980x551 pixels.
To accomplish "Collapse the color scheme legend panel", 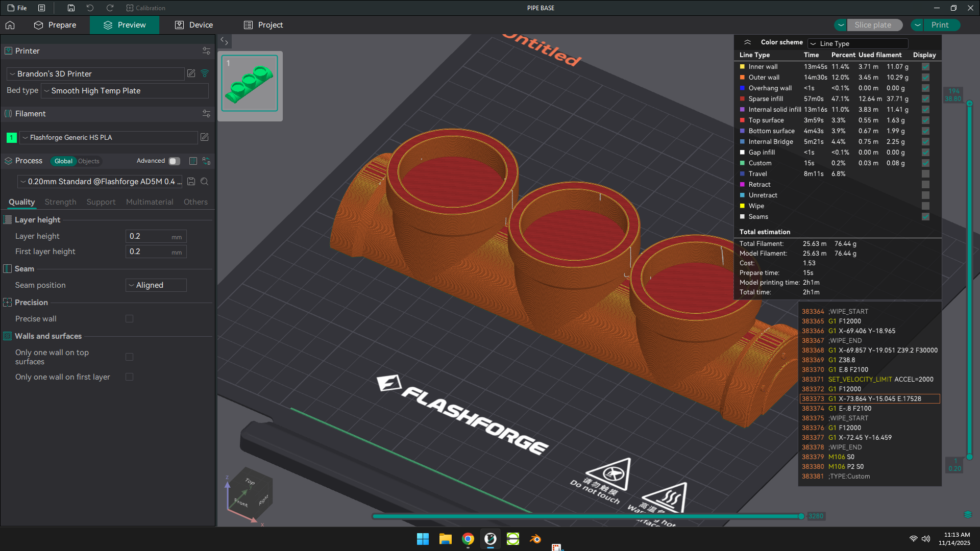I will pyautogui.click(x=747, y=42).
